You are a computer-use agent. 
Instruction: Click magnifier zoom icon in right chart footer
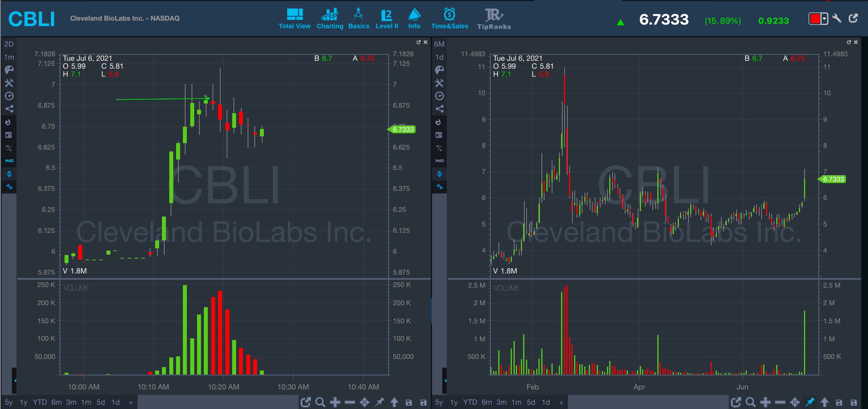pyautogui.click(x=751, y=402)
